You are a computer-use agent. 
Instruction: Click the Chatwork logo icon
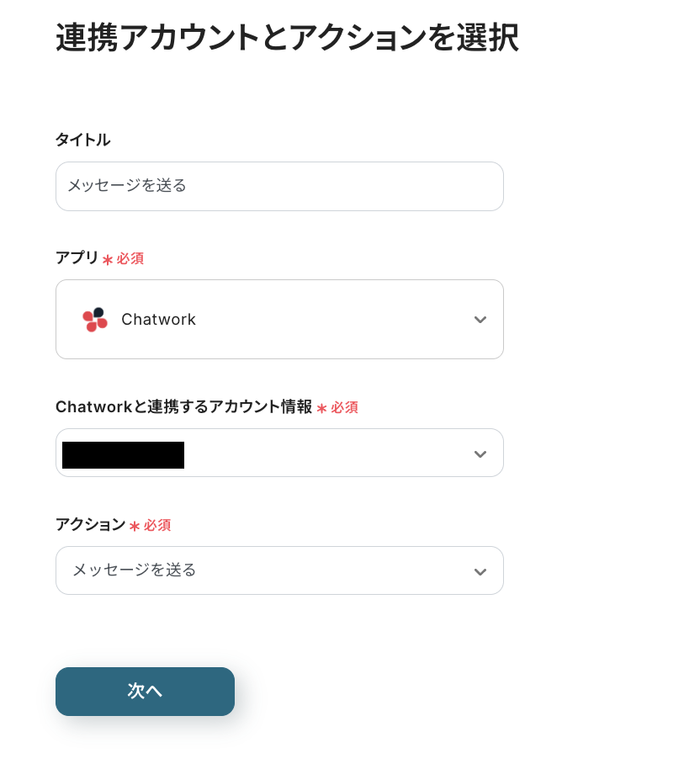(95, 320)
